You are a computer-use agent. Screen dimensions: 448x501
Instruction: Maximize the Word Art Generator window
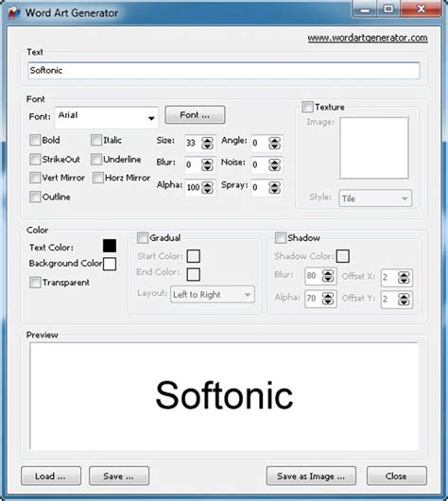(x=388, y=9)
